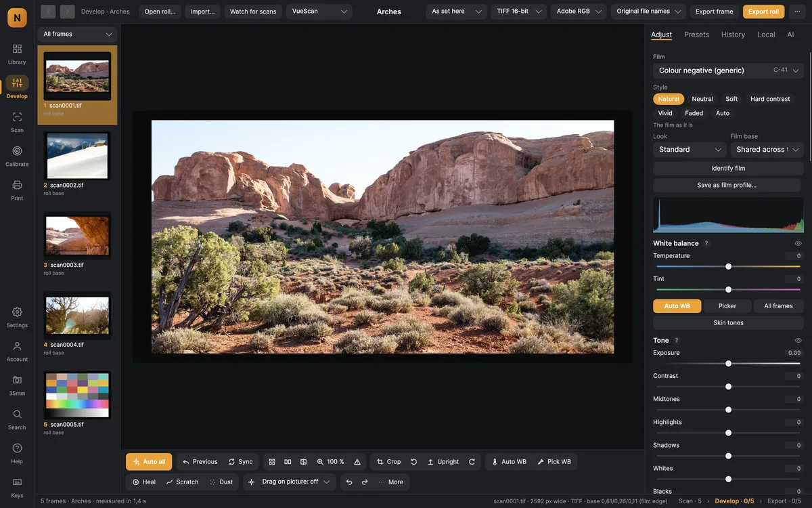The width and height of the screenshot is (812, 508).
Task: Click Save as film profile
Action: pos(727,185)
